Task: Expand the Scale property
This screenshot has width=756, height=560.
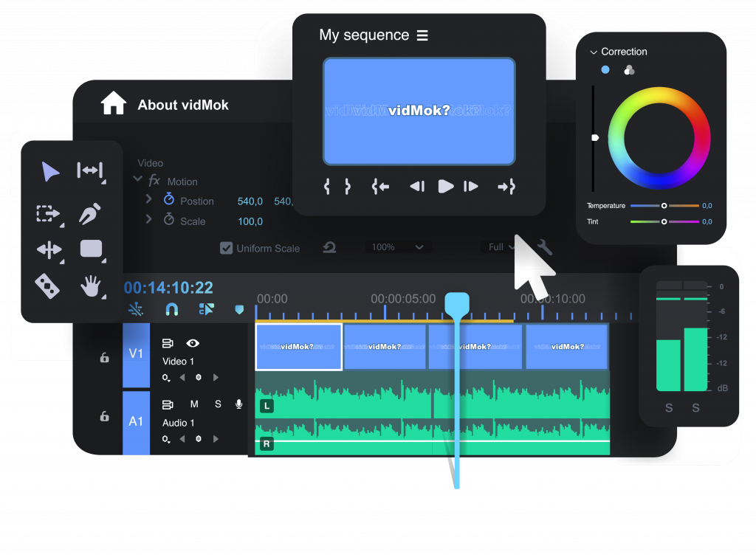Action: 148,219
